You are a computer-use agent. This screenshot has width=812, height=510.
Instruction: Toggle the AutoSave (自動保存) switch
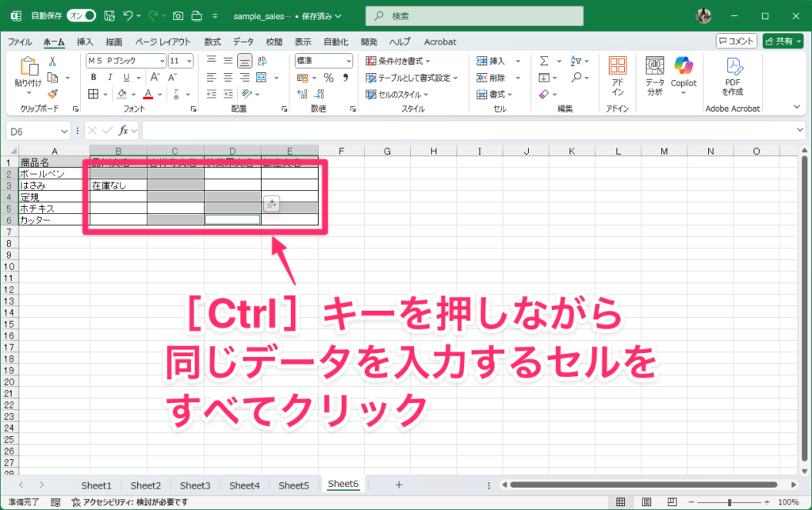coord(81,16)
